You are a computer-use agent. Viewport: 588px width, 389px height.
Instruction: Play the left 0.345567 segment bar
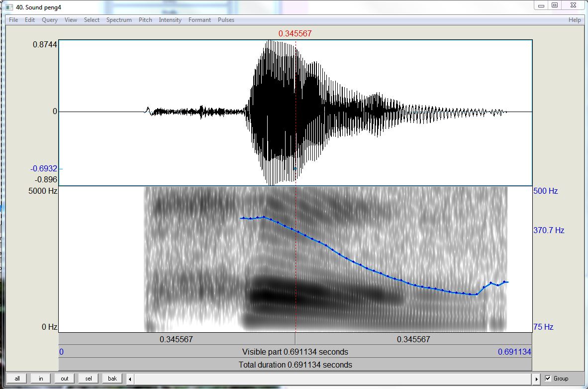pos(177,339)
